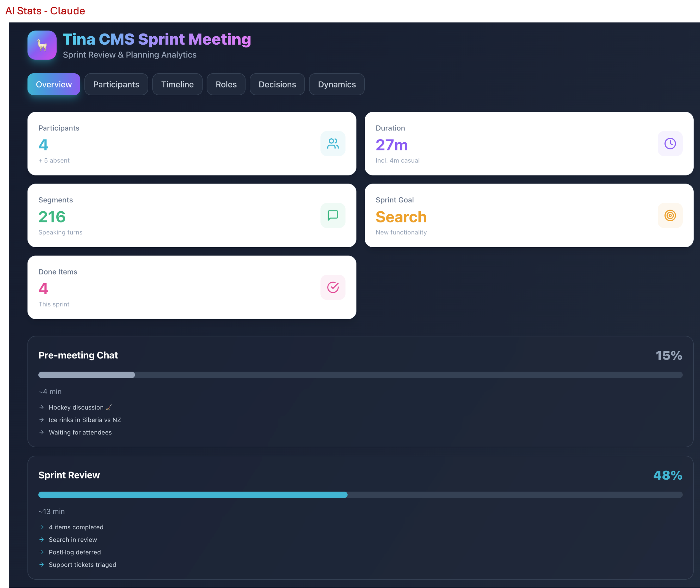Screen dimensions: 700x588
Task: Click the Overview button
Action: [x=54, y=84]
